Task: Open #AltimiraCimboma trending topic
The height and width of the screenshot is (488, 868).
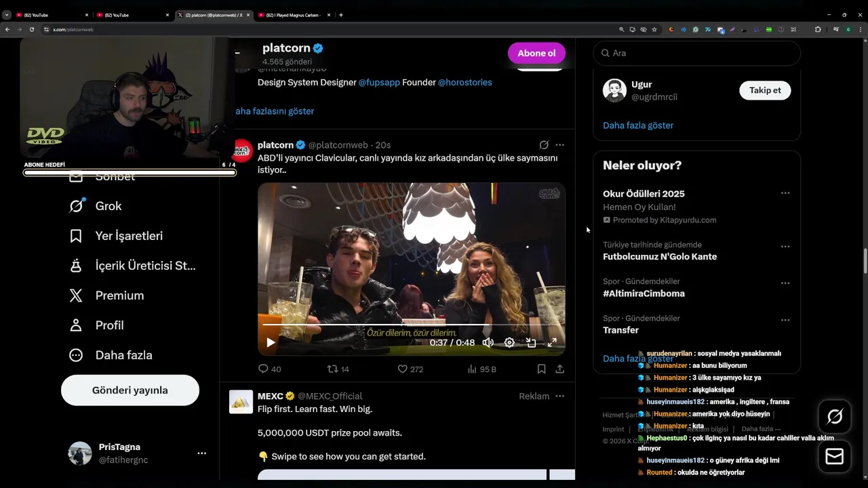Action: click(x=644, y=293)
